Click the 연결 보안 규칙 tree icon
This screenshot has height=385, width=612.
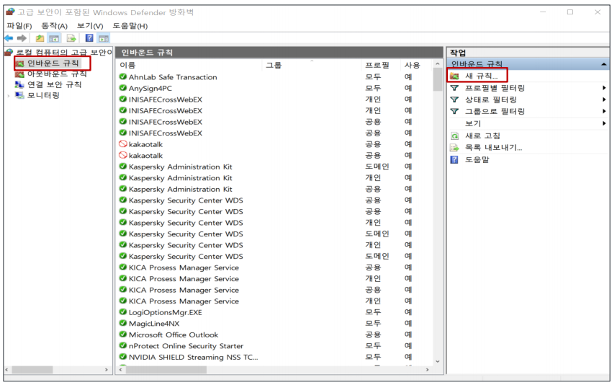(20, 84)
